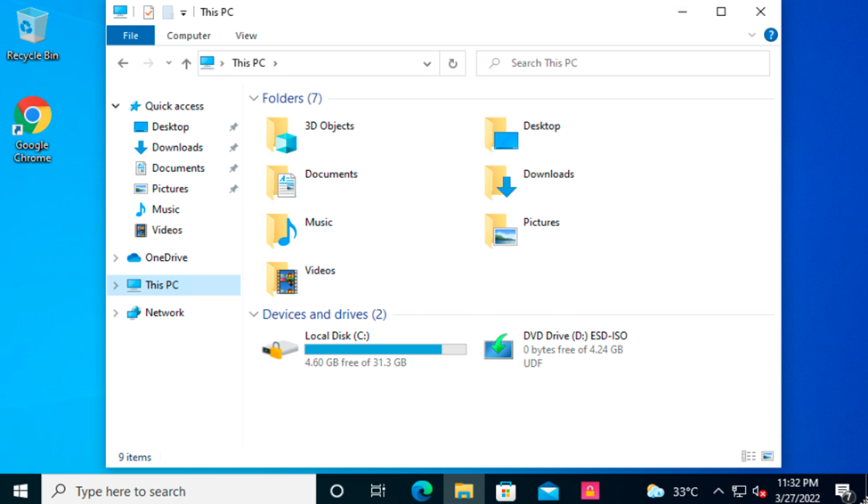Click the Local Disk (C:) usage bar
868x504 pixels.
pos(385,349)
